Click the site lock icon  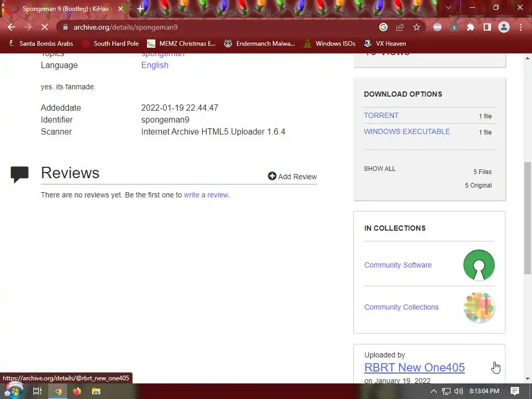(65, 27)
